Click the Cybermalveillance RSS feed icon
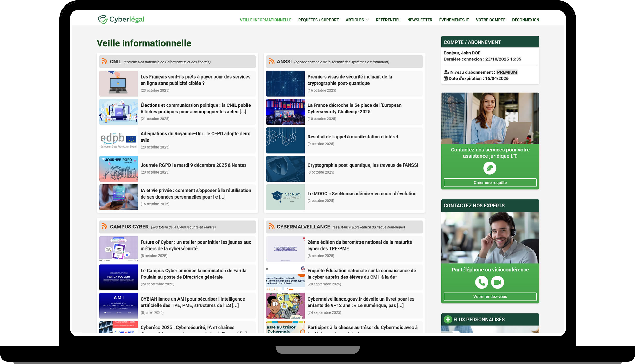This screenshot has height=364, width=635. (271, 227)
